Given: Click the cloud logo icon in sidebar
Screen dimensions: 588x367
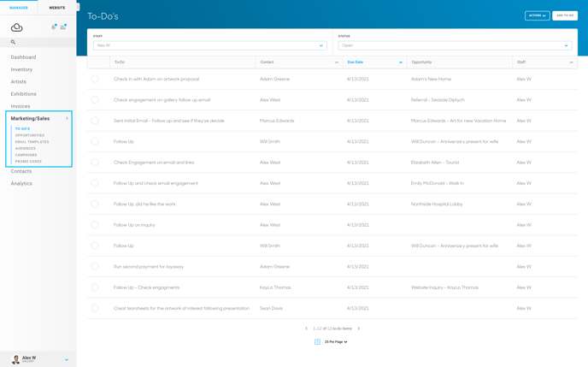Looking at the screenshot, I should point(16,27).
